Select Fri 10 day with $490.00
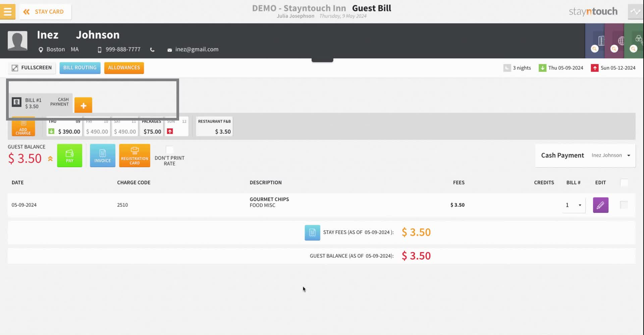The height and width of the screenshot is (335, 644). pyautogui.click(x=97, y=127)
